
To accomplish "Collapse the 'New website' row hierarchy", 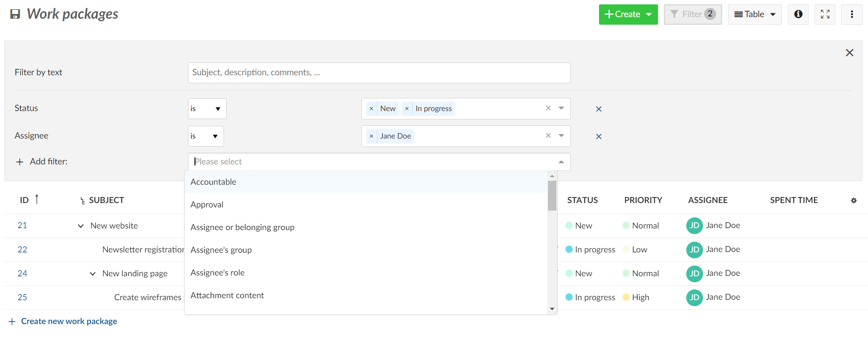I will click(x=81, y=226).
